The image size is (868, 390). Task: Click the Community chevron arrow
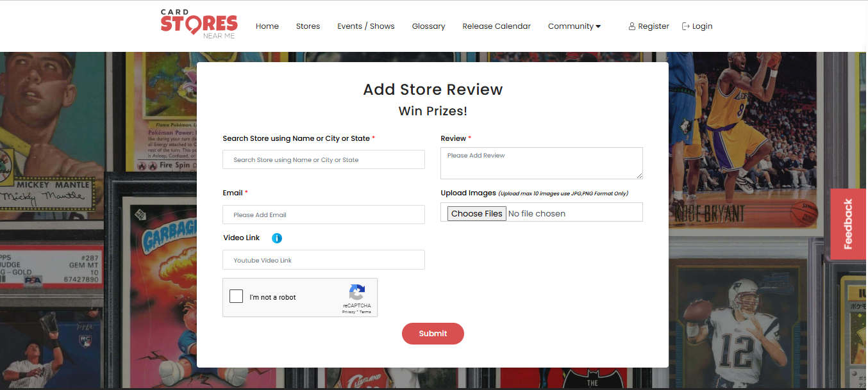tap(597, 26)
